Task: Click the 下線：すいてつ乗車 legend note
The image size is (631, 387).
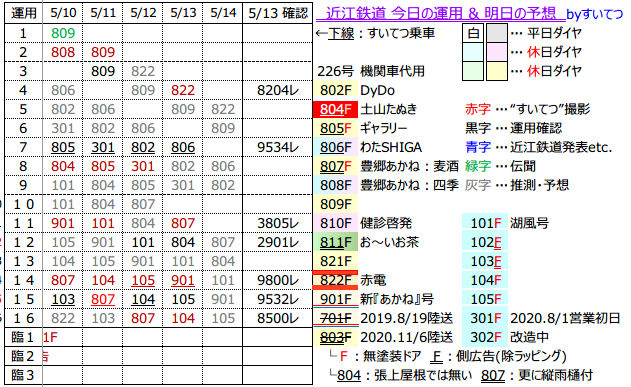Action: pos(375,33)
